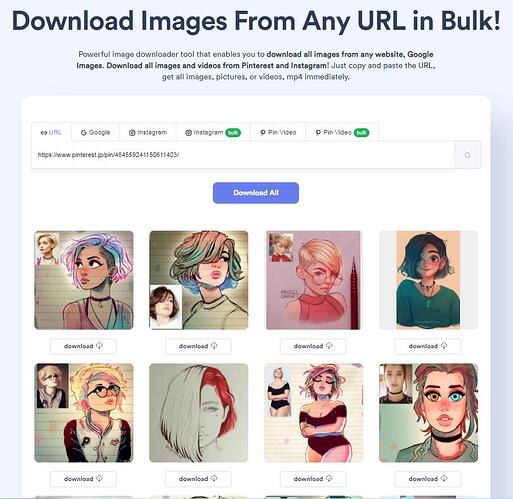Image resolution: width=513 pixels, height=499 pixels.
Task: Click the Instagram camera icon in third tab
Action: (x=132, y=133)
